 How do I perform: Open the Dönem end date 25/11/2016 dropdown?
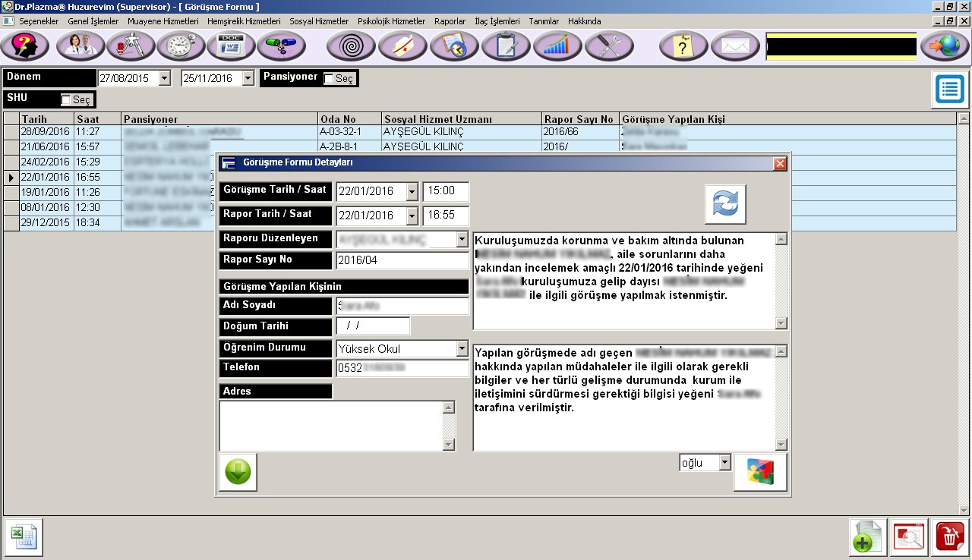click(x=248, y=78)
